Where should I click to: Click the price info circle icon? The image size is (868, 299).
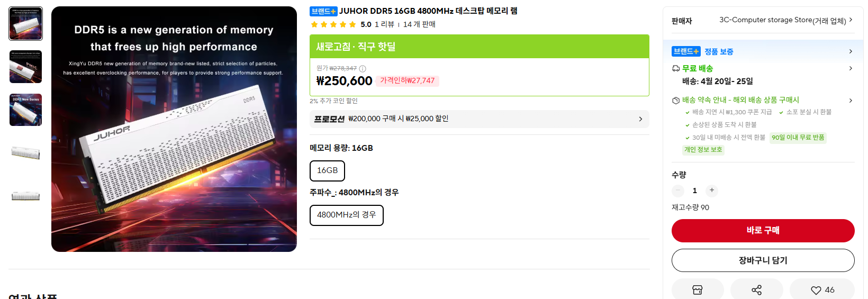click(363, 69)
